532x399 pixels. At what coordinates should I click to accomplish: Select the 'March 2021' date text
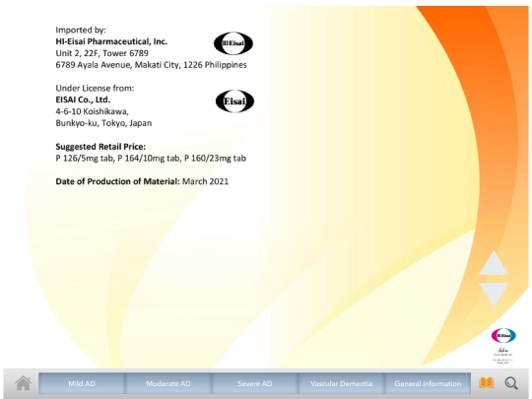pyautogui.click(x=205, y=181)
